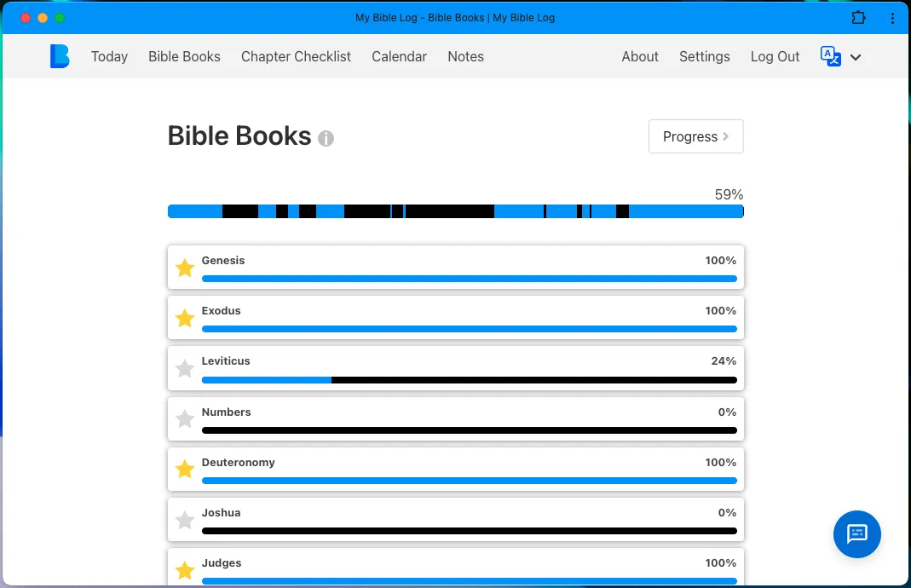Open the chat bubble in bottom right corner
The image size is (911, 588).
click(856, 534)
